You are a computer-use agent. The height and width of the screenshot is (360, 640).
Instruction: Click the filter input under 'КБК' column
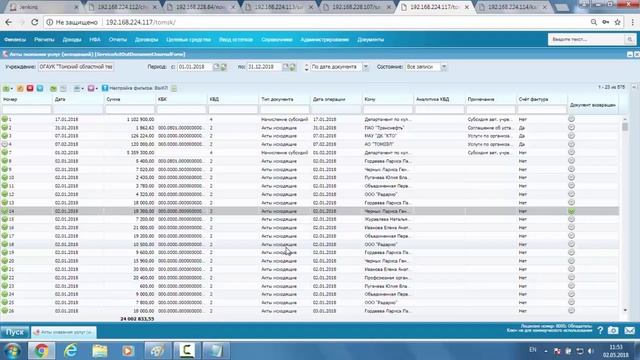pyautogui.click(x=181, y=109)
